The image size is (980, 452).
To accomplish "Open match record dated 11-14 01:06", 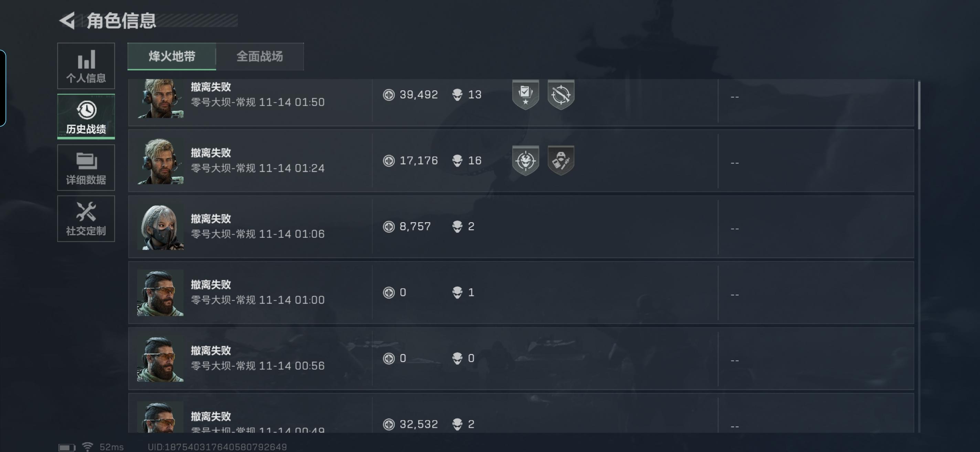I will (x=521, y=227).
